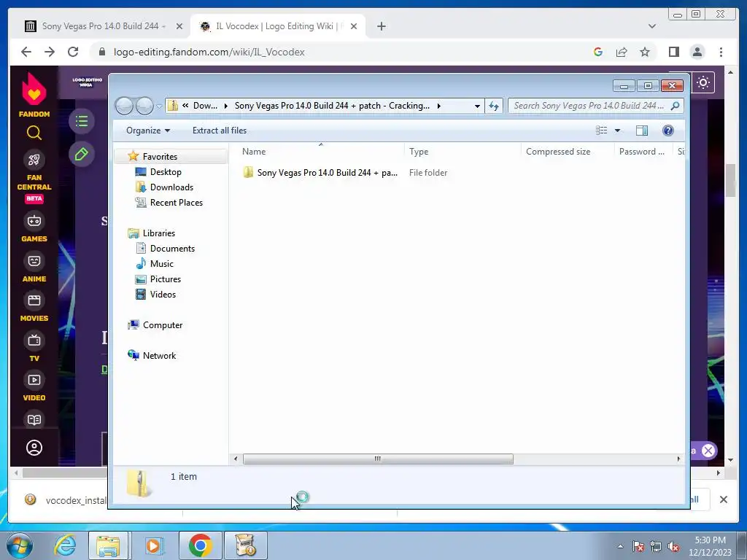Select Downloads in navigation pane
Image resolution: width=747 pixels, height=560 pixels.
click(x=171, y=187)
